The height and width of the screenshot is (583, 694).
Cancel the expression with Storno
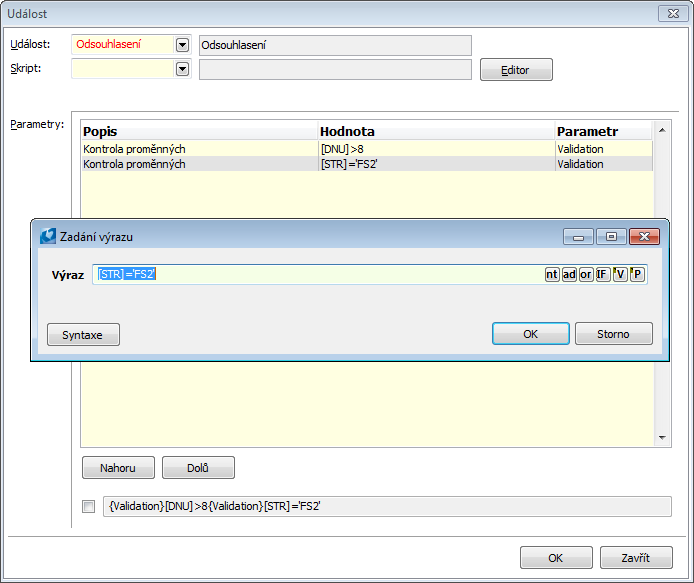click(613, 333)
